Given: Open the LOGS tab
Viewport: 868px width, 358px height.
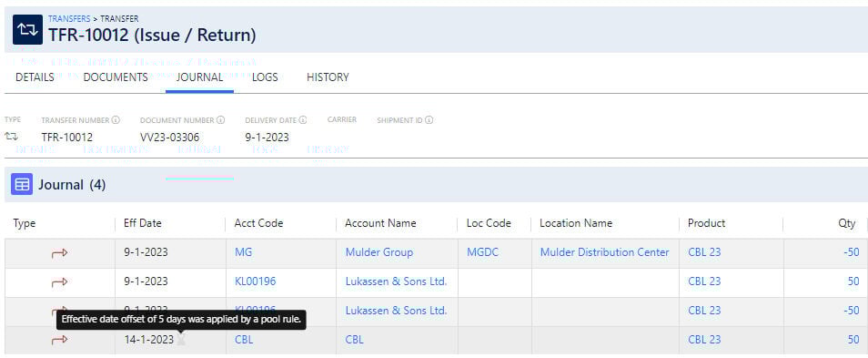Looking at the screenshot, I should pyautogui.click(x=265, y=77).
